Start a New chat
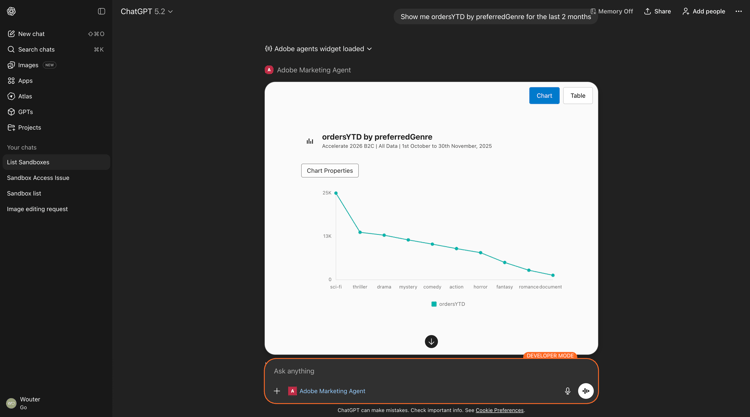This screenshot has height=417, width=750. click(56, 34)
